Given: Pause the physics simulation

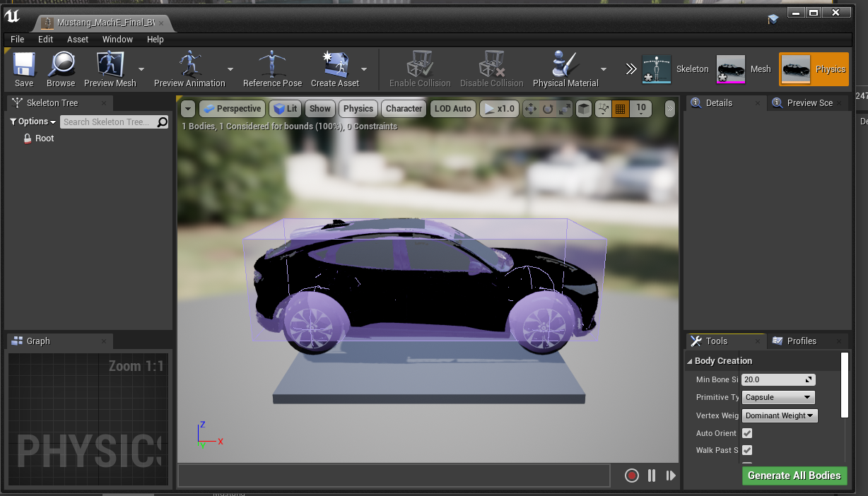Looking at the screenshot, I should pyautogui.click(x=652, y=476).
